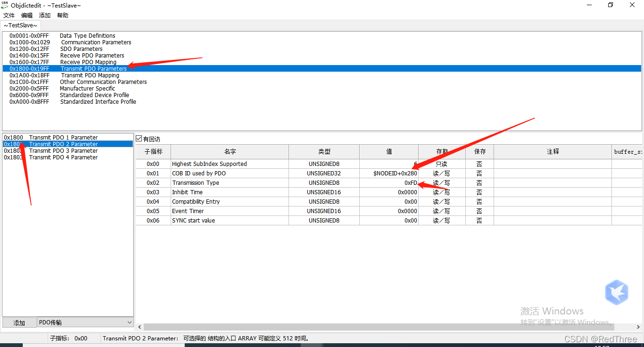Click 只读 access cell of row 0x00
The height and width of the screenshot is (347, 644).
tap(442, 164)
